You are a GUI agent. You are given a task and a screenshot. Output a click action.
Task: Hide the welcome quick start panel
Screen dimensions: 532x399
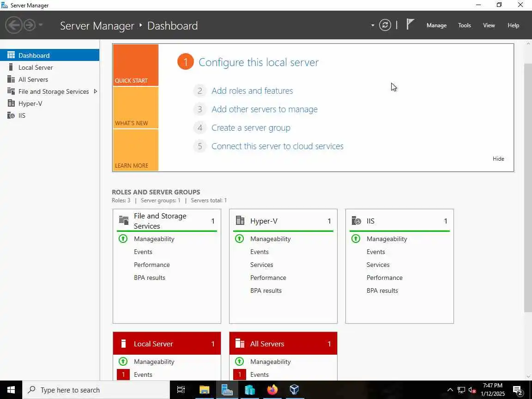tap(498, 158)
